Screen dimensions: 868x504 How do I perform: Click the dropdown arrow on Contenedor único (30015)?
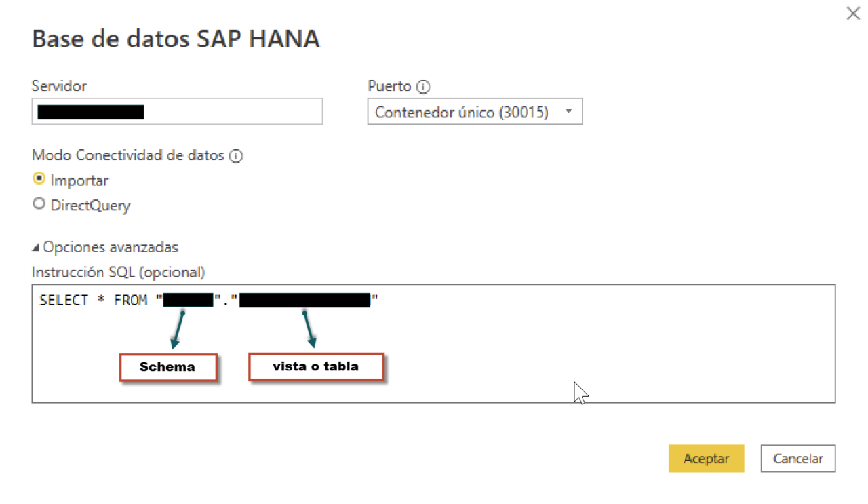click(570, 111)
